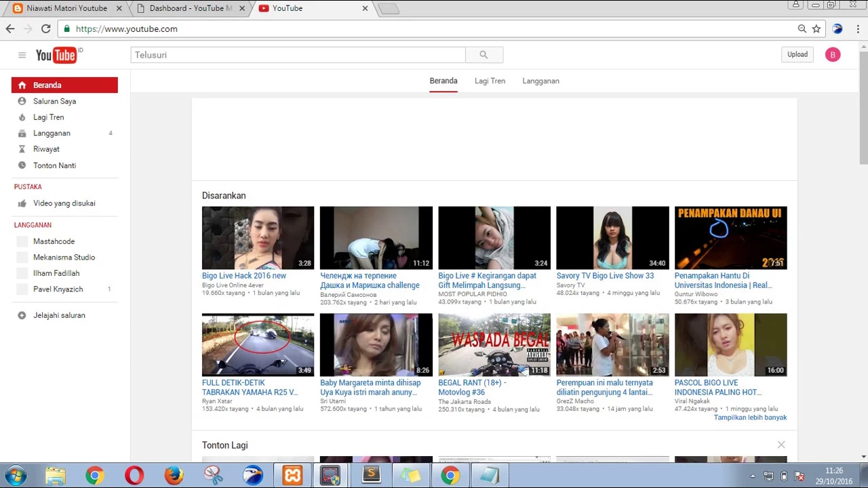Click the address bar URL

pyautogui.click(x=127, y=28)
